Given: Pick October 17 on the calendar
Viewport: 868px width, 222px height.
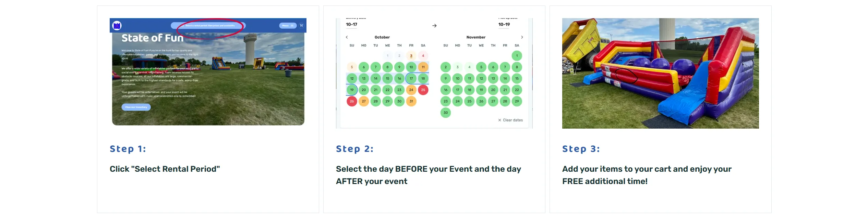Looking at the screenshot, I should coord(411,79).
